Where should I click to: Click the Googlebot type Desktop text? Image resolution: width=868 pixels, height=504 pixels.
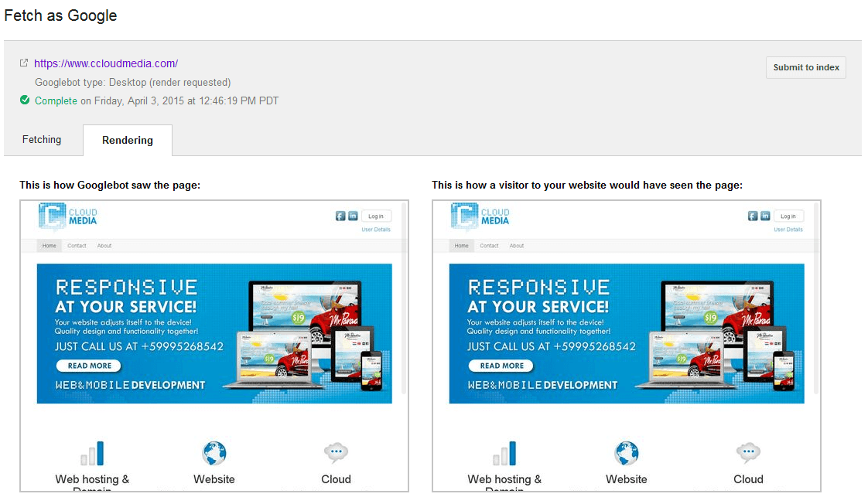coord(133,83)
